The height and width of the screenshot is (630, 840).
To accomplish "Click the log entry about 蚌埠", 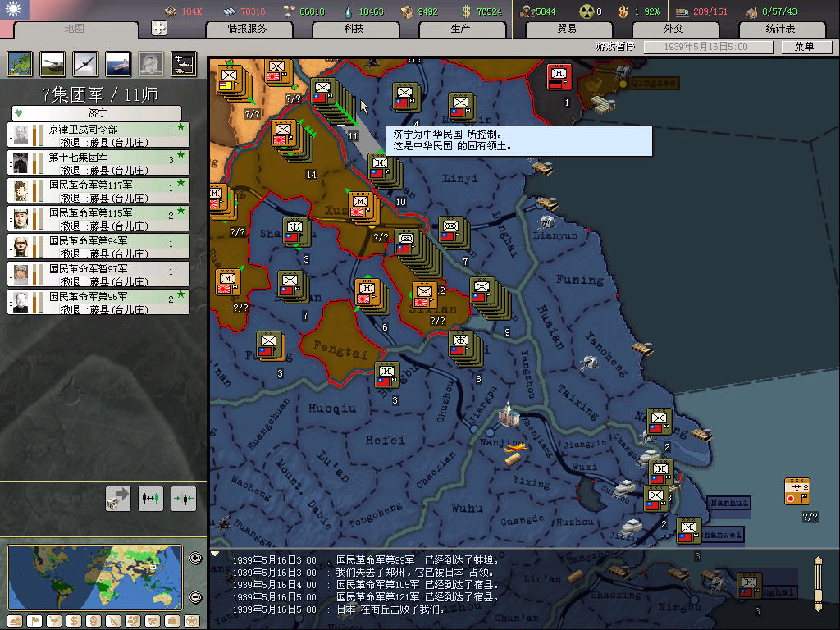I will tap(366, 560).
